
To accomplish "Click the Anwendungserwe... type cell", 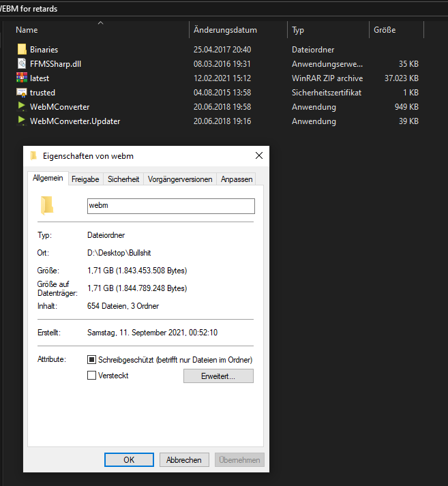I will click(x=327, y=64).
